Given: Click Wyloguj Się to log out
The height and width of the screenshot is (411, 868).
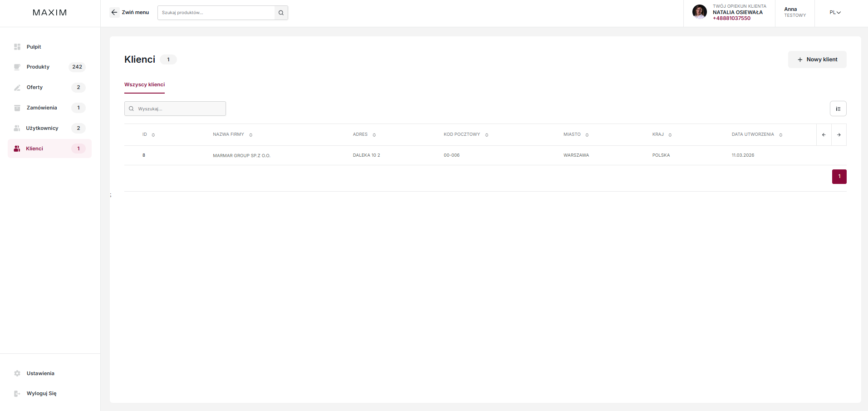Looking at the screenshot, I should click(41, 393).
